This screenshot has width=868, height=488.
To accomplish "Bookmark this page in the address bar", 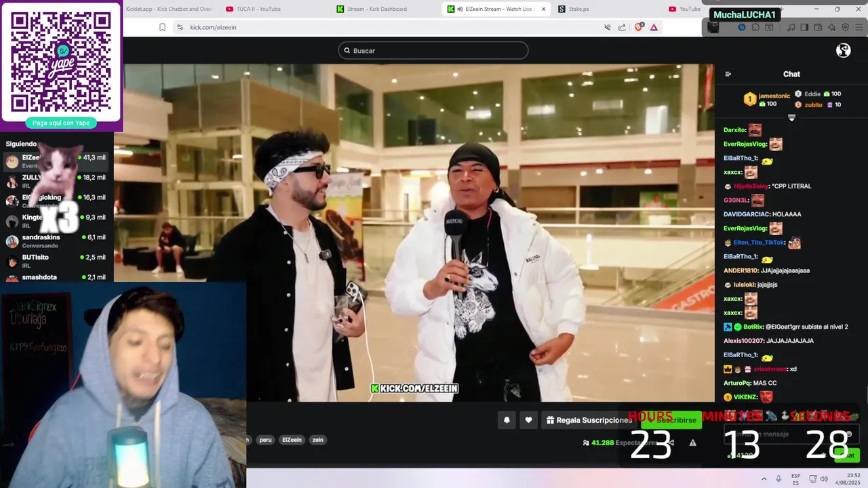I will point(162,27).
